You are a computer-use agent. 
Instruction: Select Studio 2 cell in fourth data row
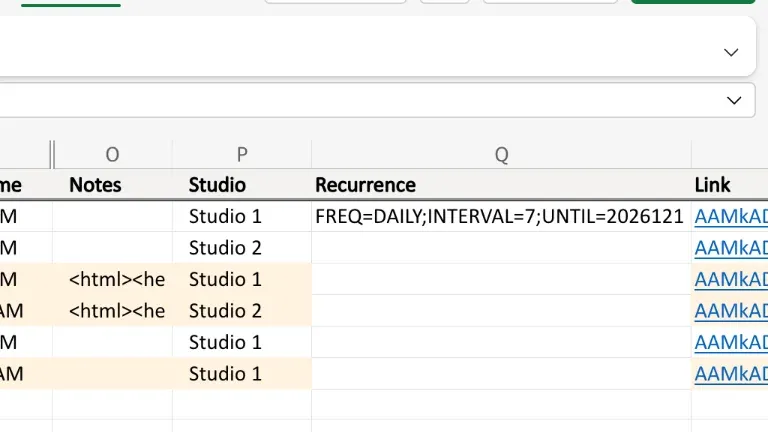point(242,311)
